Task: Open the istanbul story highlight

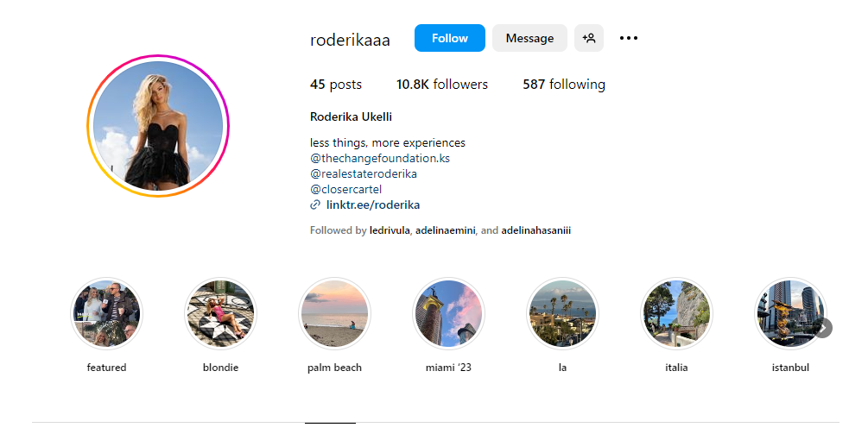Action: 789,313
